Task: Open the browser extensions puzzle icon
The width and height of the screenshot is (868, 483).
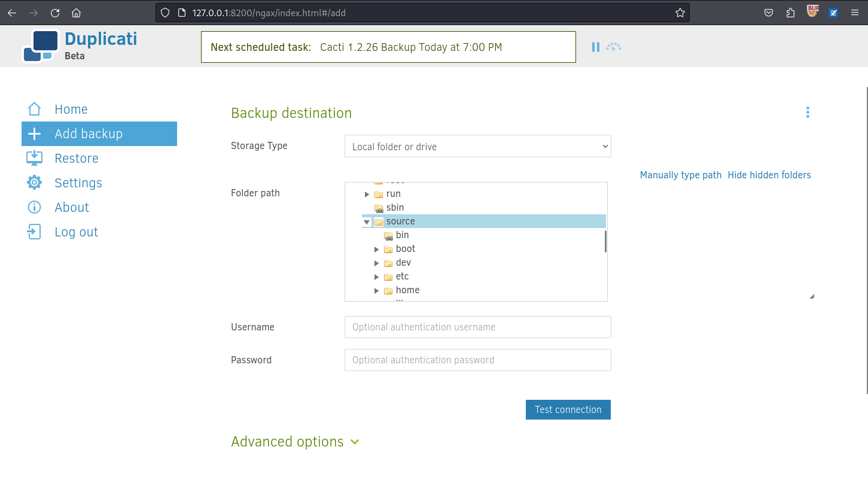Action: coord(790,13)
